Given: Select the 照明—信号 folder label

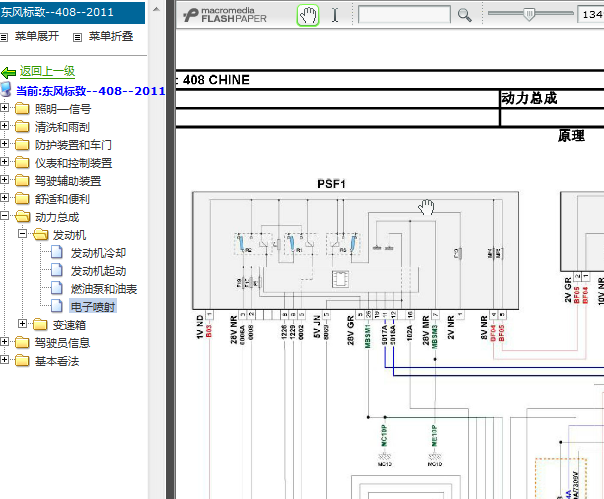Looking at the screenshot, I should coord(63,109).
